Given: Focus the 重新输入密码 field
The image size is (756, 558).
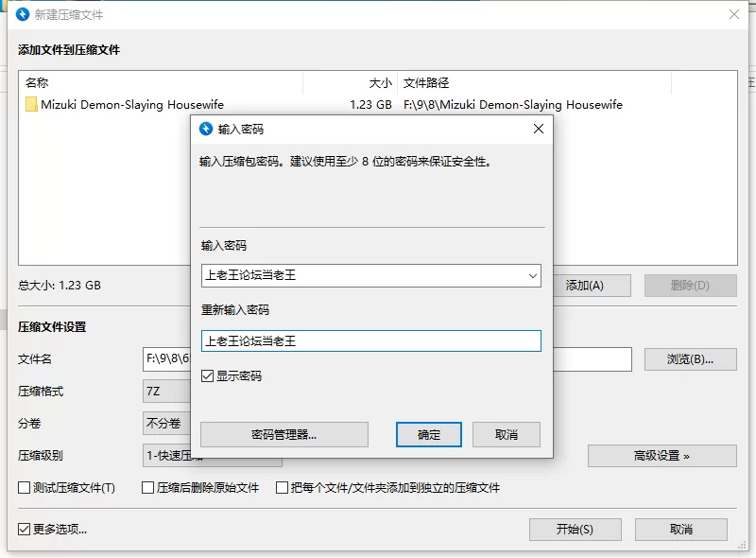Looking at the screenshot, I should pos(370,340).
